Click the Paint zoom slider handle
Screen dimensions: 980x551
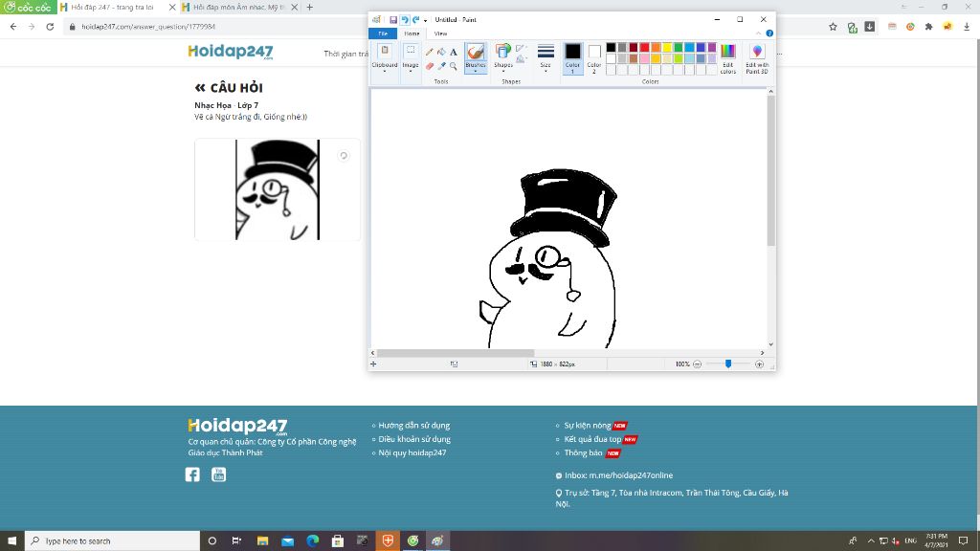tap(728, 364)
